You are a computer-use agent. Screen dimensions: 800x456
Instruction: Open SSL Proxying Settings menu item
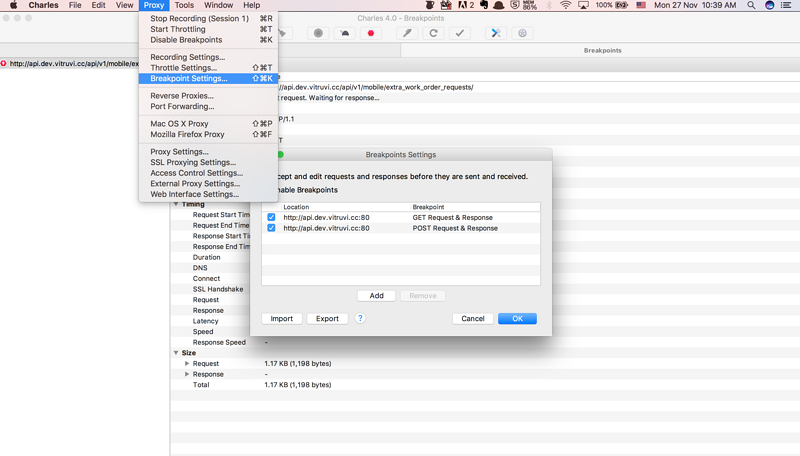(x=208, y=163)
